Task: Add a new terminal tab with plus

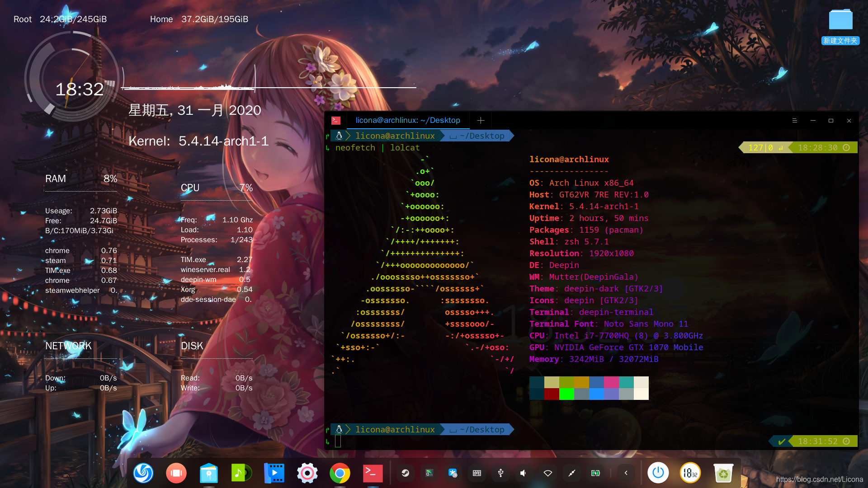Action: (x=481, y=120)
